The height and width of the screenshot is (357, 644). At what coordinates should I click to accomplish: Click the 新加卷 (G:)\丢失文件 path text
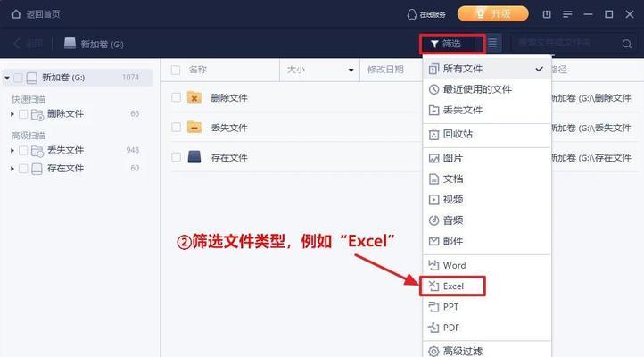click(x=591, y=128)
